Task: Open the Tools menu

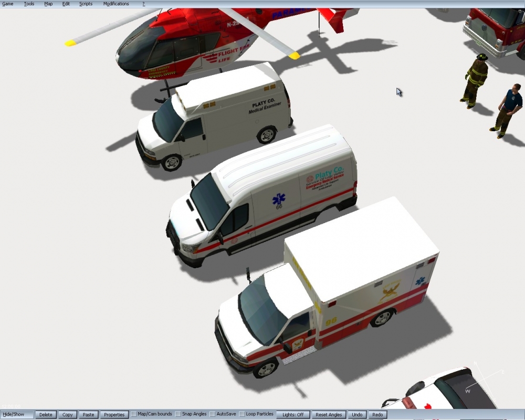Action: coord(29,4)
